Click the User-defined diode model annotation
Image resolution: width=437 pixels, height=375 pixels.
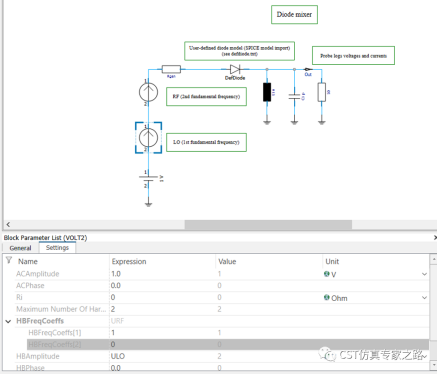click(x=239, y=51)
